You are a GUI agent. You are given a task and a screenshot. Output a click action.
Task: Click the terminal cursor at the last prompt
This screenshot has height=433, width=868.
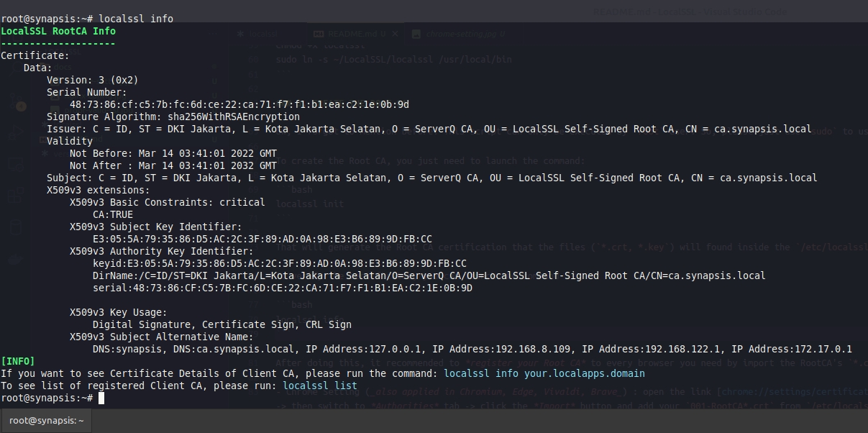pos(102,398)
